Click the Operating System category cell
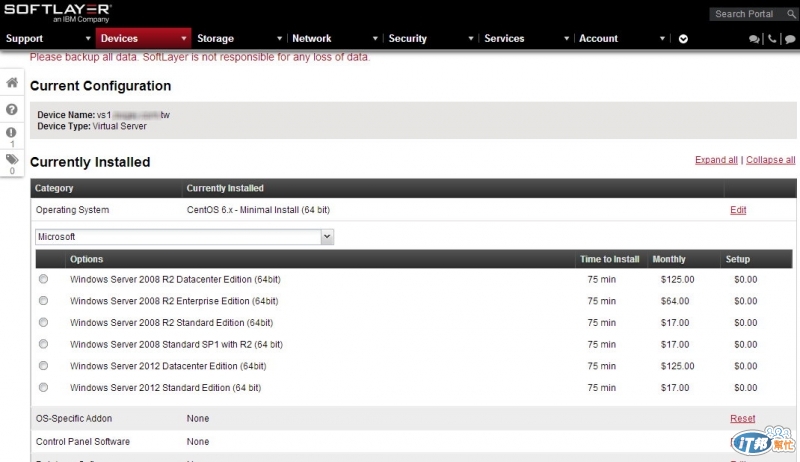Screen dimensions: 800x462 [72, 210]
